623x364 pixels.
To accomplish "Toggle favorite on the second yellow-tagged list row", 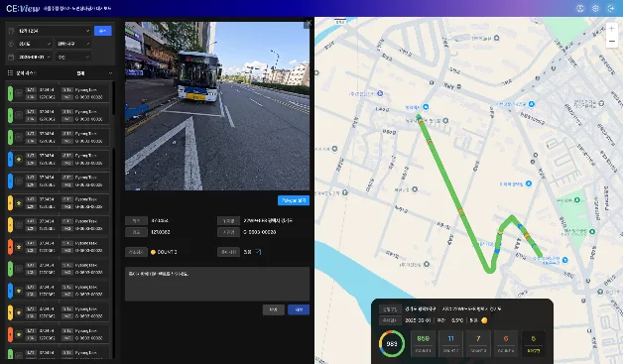I will pos(19,224).
